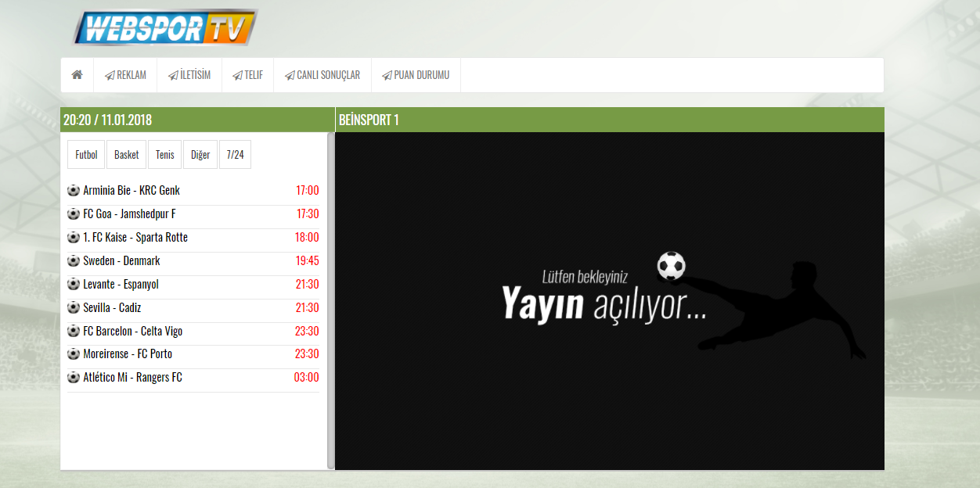Switch to the Futbol tab

click(86, 155)
